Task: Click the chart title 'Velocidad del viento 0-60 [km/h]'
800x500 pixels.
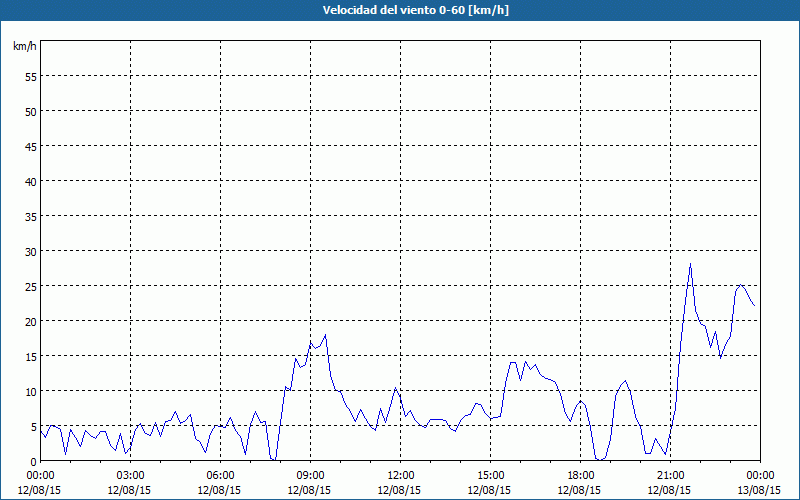Action: (415, 10)
